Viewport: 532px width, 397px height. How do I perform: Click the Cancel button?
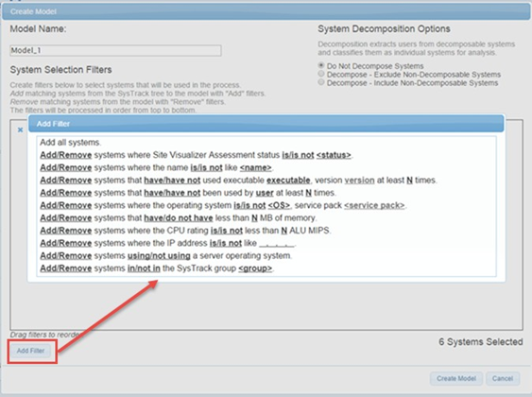click(503, 378)
